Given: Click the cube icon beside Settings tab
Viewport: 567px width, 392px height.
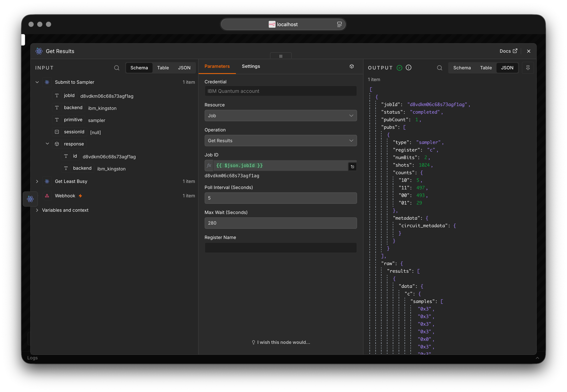Looking at the screenshot, I should (352, 66).
